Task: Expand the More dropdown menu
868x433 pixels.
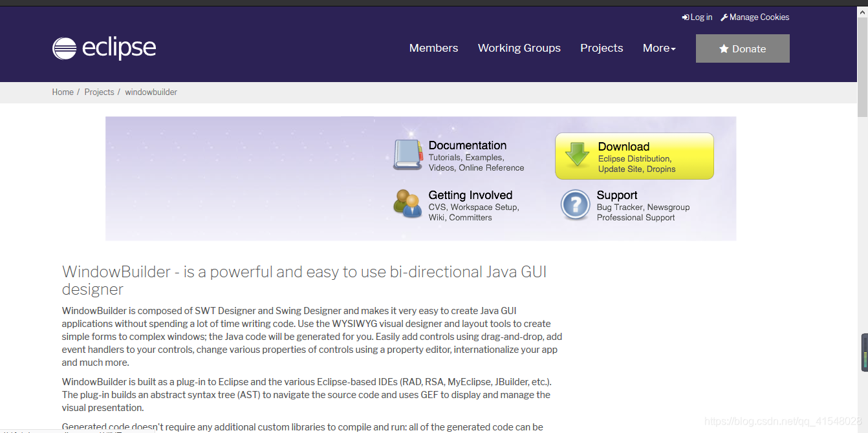Action: [659, 48]
